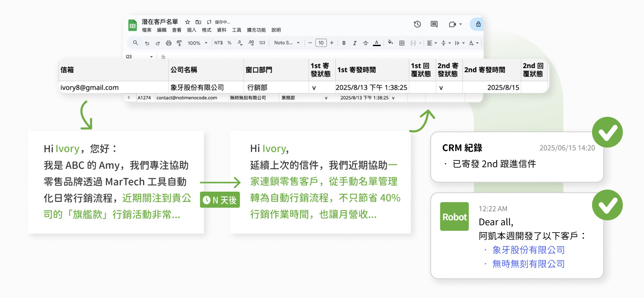Click the 信箱 column header
The height and width of the screenshot is (298, 644).
point(114,70)
